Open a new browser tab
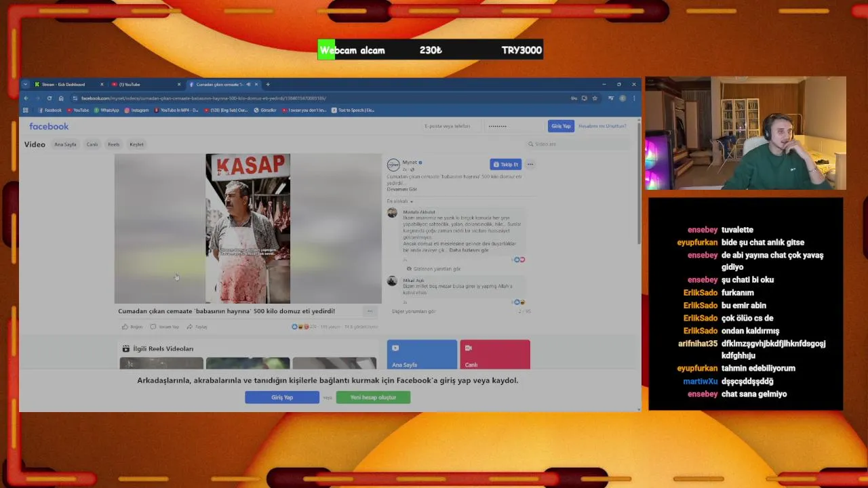The height and width of the screenshot is (488, 868). tap(268, 85)
